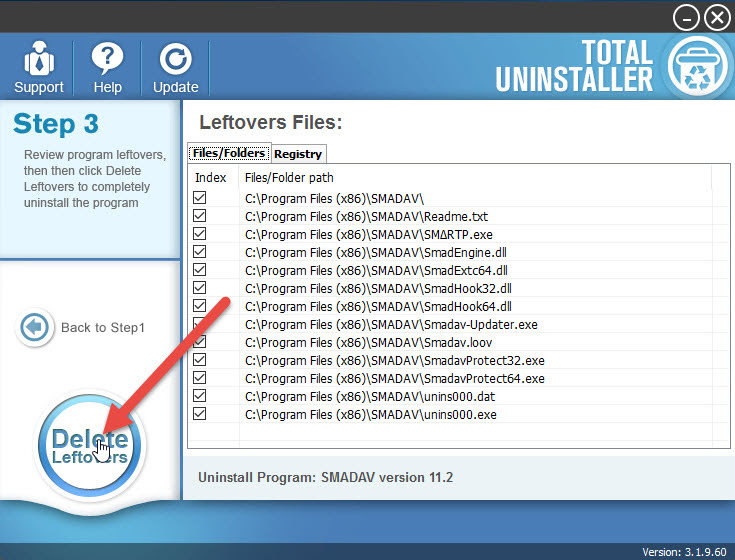This screenshot has height=560, width=735.
Task: Click the Version: 3.1.9.60 status text
Action: pos(684,552)
